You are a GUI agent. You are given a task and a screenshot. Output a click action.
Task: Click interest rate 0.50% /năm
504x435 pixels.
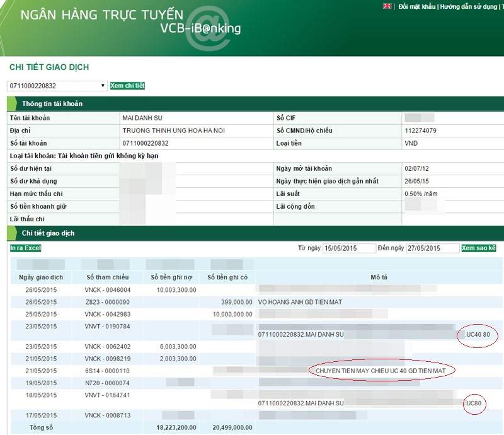point(421,194)
